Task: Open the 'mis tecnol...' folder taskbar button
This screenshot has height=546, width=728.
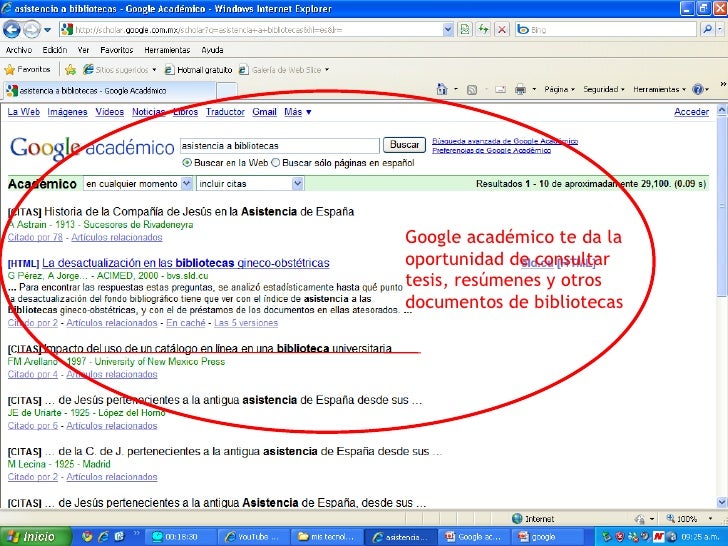Action: coord(327,537)
